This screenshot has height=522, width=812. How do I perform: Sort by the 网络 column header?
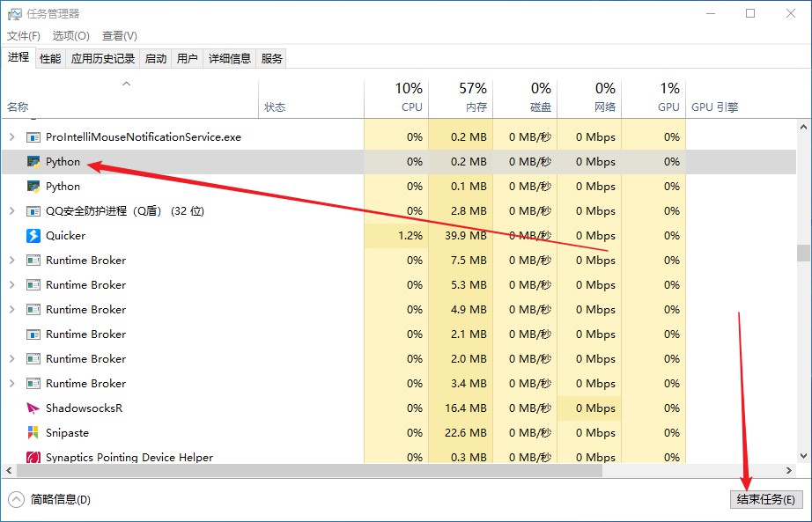(x=589, y=99)
